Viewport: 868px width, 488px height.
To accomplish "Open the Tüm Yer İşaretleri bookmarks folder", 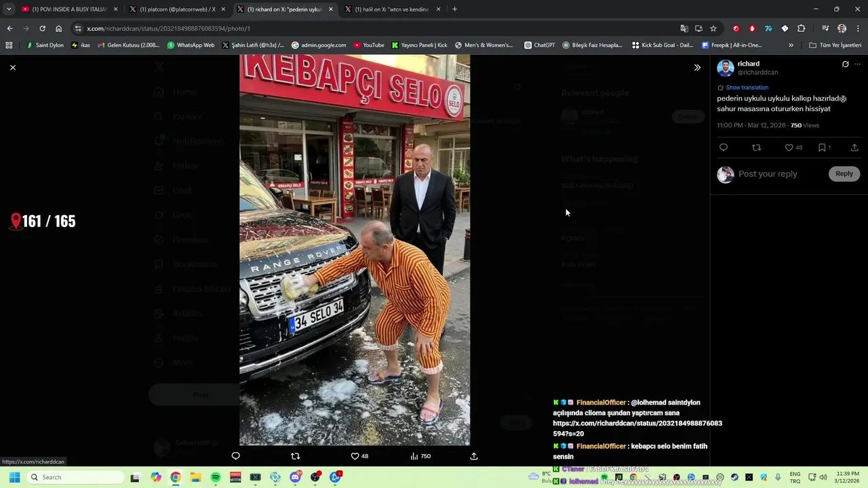I will point(835,45).
